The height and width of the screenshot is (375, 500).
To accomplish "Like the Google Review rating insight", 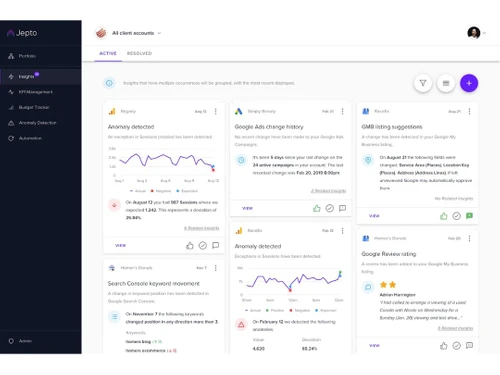I will [x=444, y=346].
